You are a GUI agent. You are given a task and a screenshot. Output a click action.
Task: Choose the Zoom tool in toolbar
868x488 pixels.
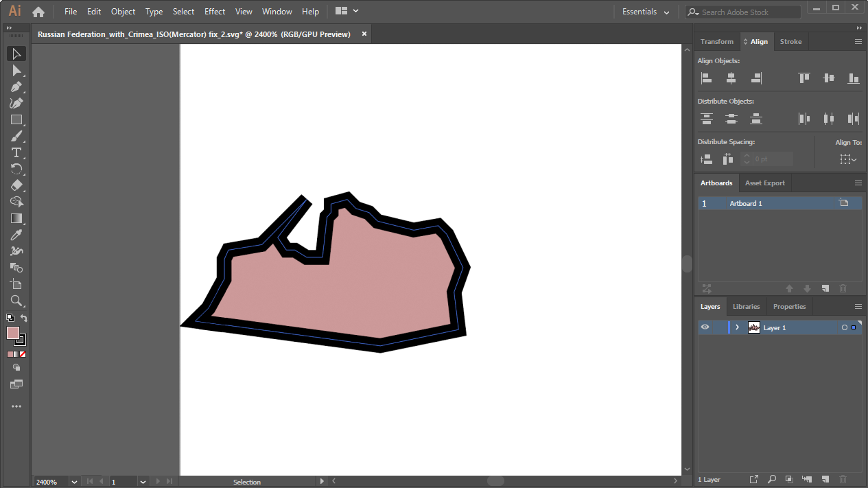[16, 301]
